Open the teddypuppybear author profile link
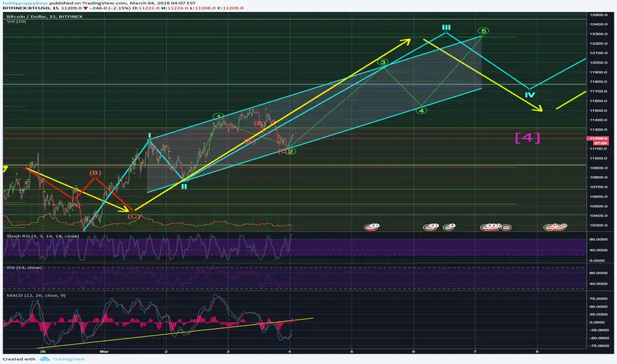The image size is (617, 364). 25,3
